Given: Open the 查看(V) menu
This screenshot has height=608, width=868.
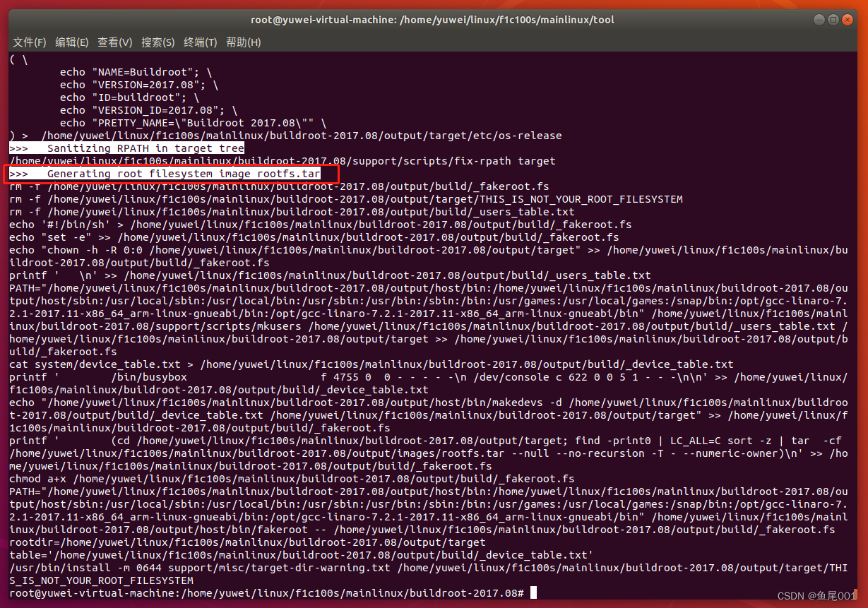Looking at the screenshot, I should coord(114,42).
